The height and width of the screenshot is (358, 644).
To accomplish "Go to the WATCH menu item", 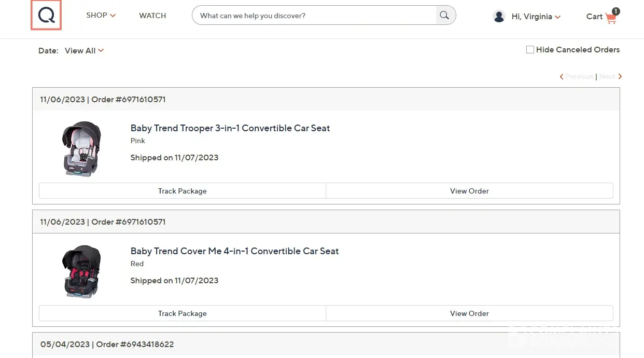I will click(x=152, y=16).
